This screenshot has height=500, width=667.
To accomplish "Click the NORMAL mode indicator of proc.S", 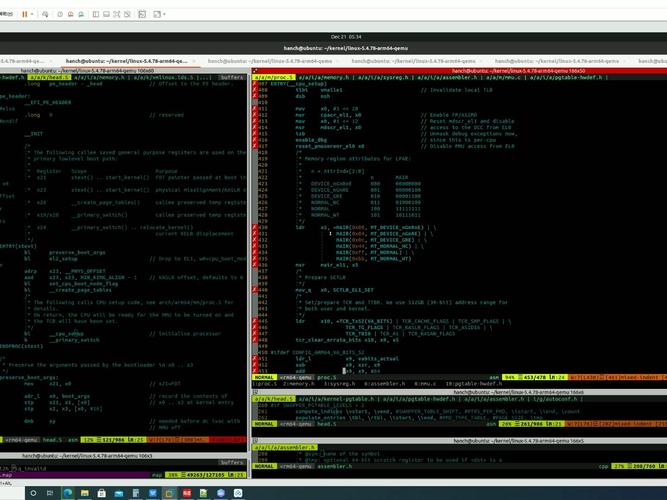I will (264, 377).
